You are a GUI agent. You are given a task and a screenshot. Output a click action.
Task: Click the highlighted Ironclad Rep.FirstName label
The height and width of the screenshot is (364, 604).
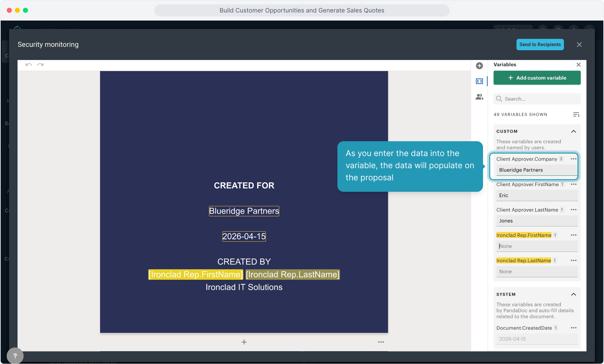524,235
